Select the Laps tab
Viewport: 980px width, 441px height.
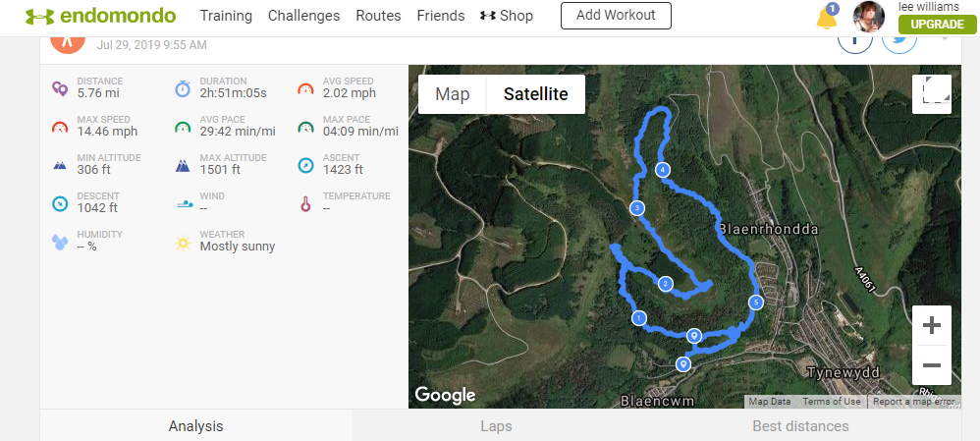496,426
